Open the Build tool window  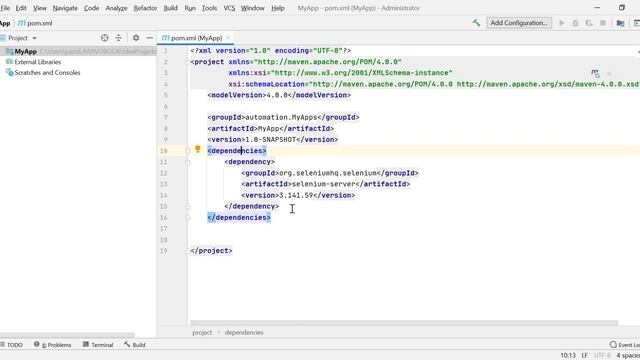point(135,345)
